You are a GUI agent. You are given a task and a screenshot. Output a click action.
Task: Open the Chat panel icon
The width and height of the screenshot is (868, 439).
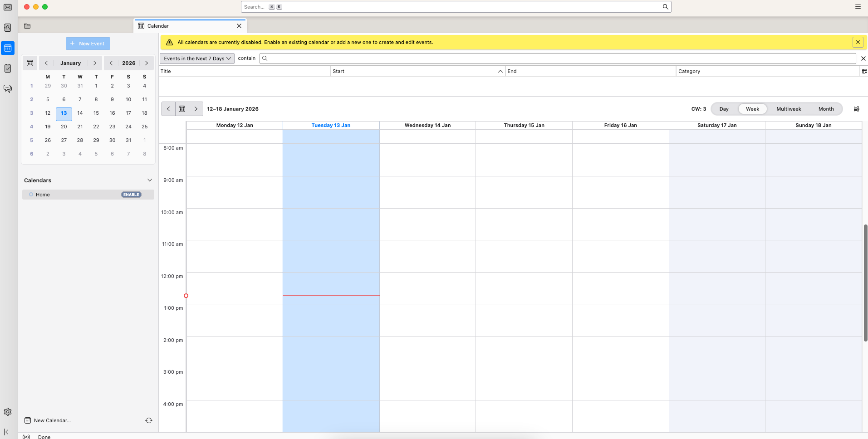7,88
